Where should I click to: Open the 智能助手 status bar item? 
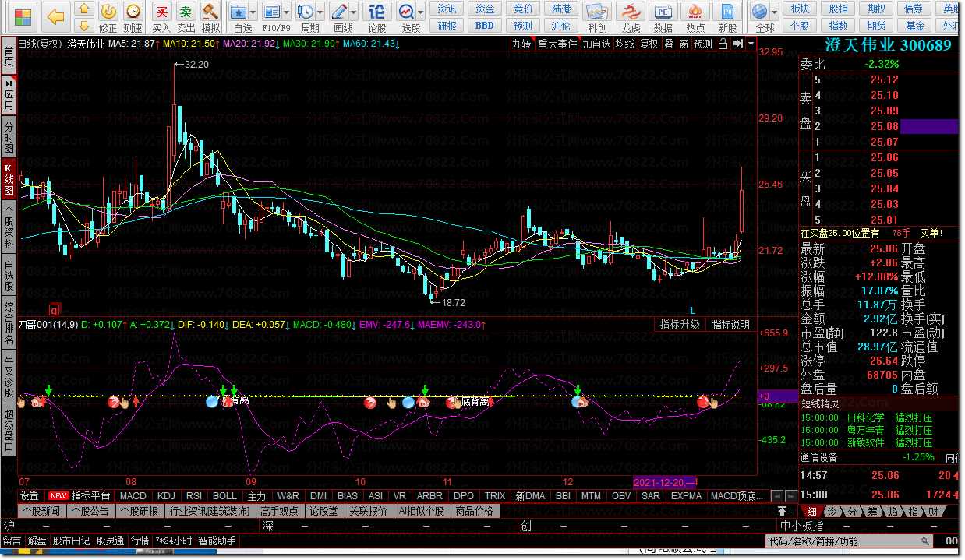click(x=217, y=541)
